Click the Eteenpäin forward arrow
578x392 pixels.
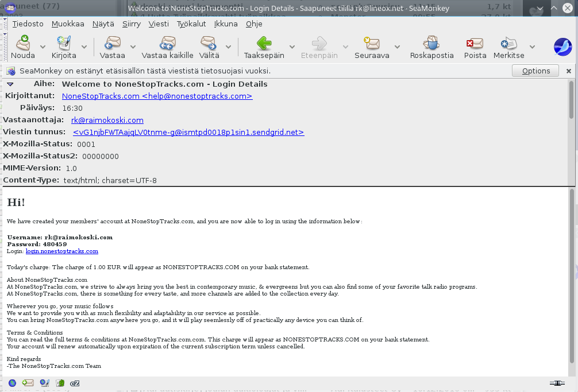(319, 43)
